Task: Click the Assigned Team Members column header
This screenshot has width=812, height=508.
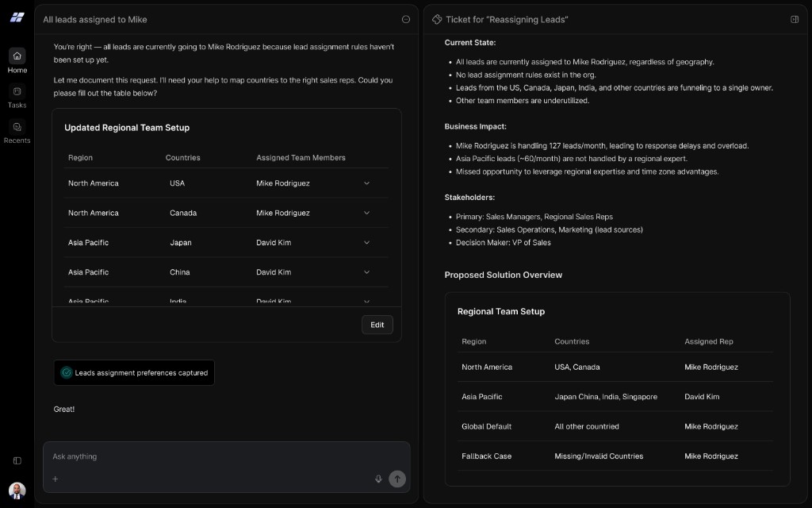Action: click(x=301, y=158)
